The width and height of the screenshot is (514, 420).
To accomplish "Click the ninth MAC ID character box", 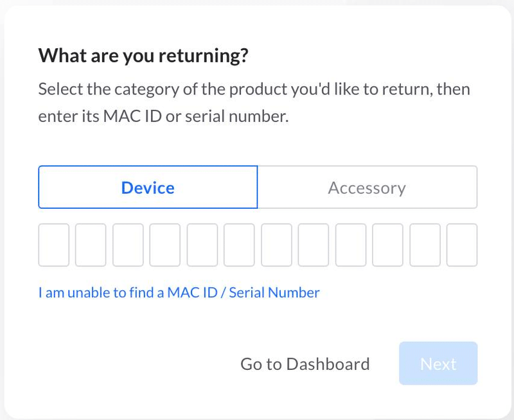I will [351, 245].
